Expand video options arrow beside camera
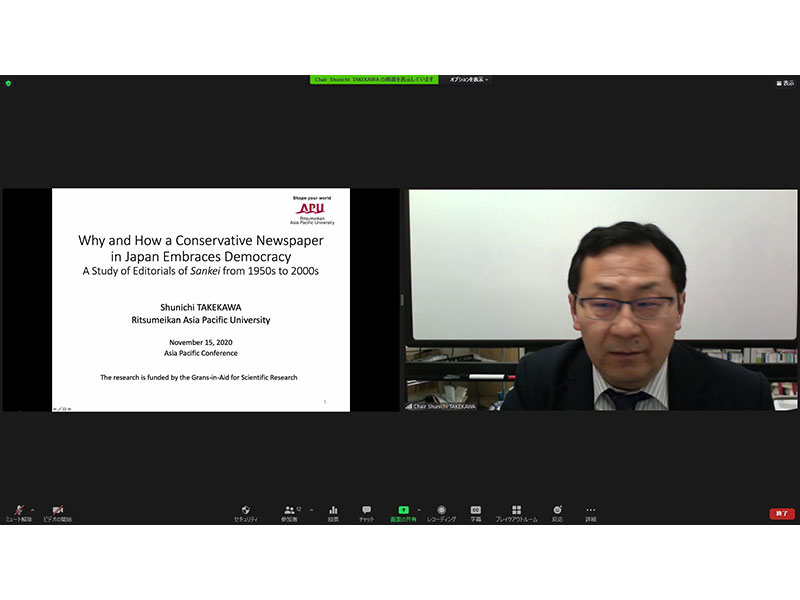Image resolution: width=800 pixels, height=600 pixels. click(x=72, y=508)
